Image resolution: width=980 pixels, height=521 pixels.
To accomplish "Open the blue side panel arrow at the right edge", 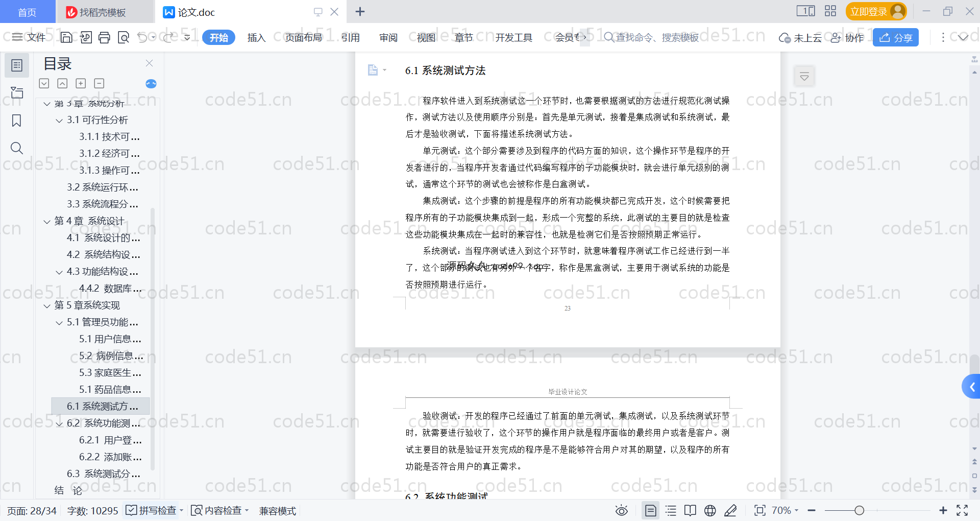I will [x=971, y=387].
